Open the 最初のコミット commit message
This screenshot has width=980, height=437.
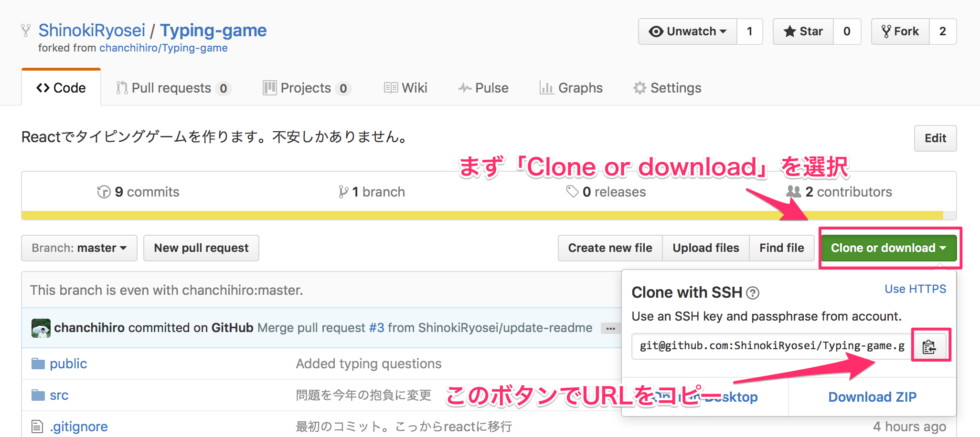tap(404, 427)
